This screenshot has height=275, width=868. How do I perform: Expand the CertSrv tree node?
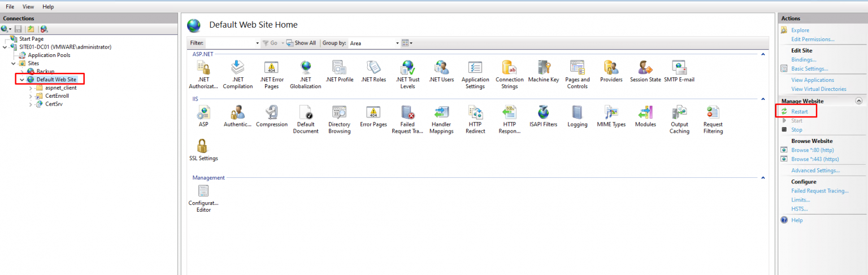click(31, 104)
